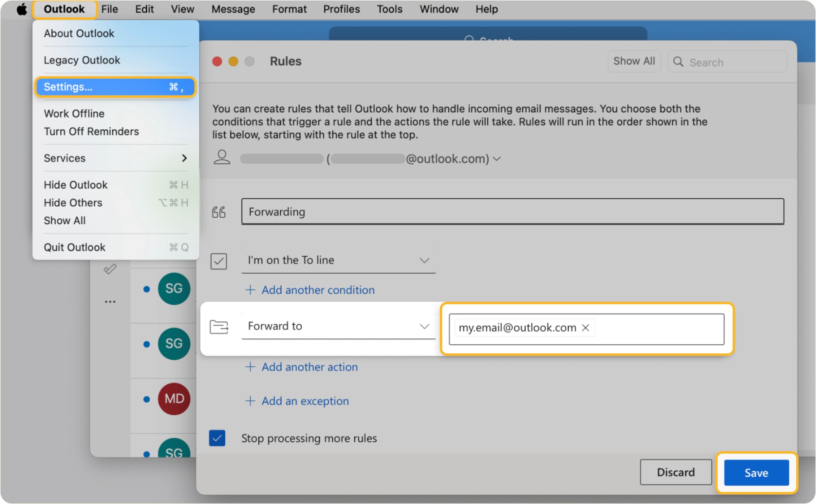Save the forwarding rule
Viewport: 816px width, 504px height.
pyautogui.click(x=756, y=472)
